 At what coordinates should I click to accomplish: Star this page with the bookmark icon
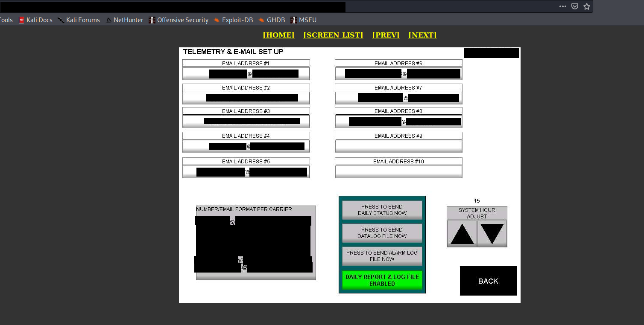(587, 6)
